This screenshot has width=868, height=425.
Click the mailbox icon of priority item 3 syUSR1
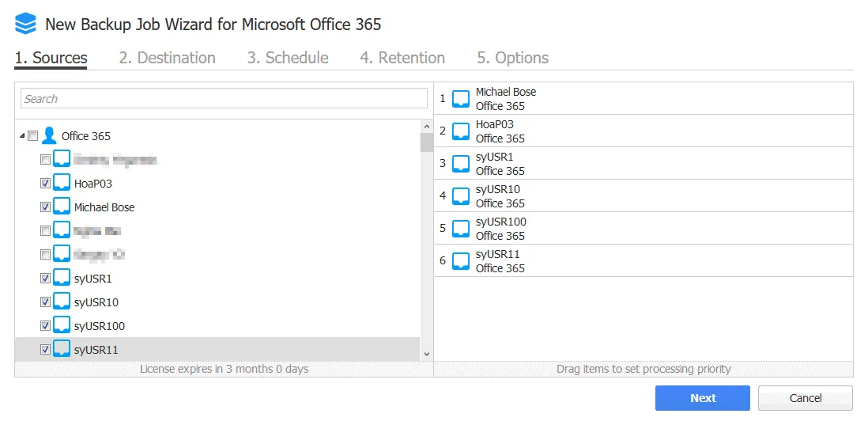(x=461, y=164)
